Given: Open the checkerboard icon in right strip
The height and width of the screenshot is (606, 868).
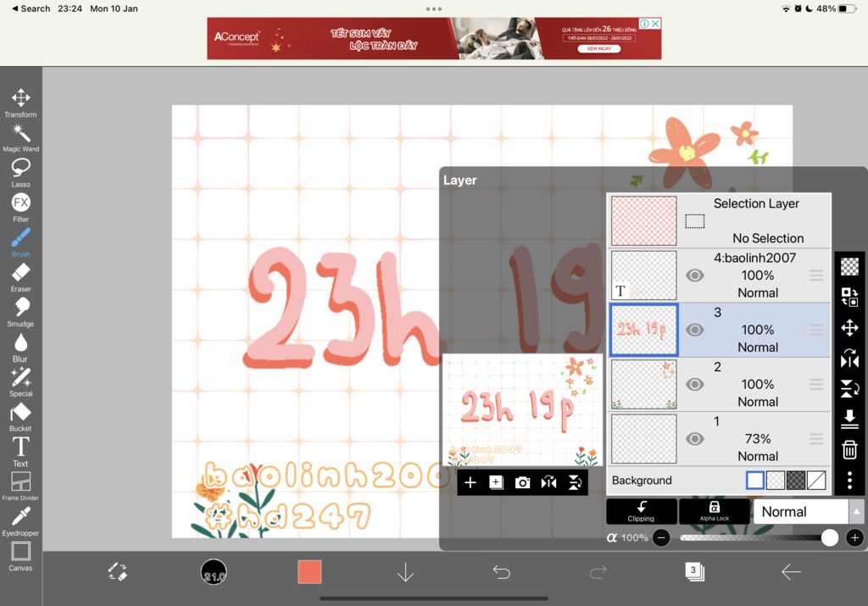Looking at the screenshot, I should 849,266.
